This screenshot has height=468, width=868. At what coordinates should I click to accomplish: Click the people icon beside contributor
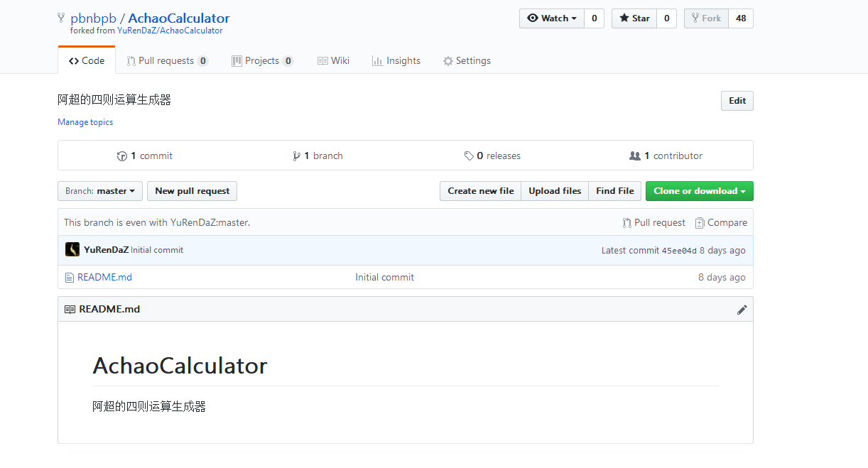[635, 156]
